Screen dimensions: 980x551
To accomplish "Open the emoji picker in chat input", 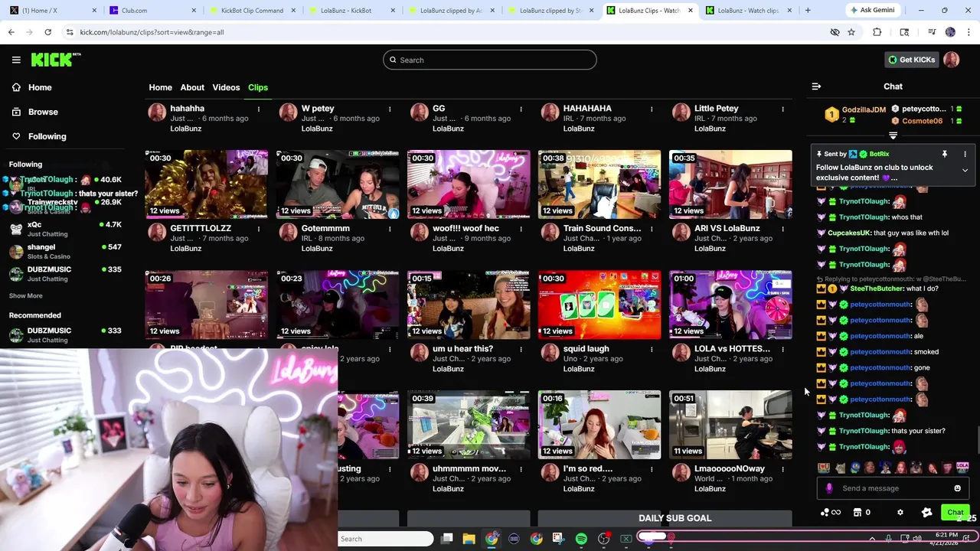I will tap(957, 488).
